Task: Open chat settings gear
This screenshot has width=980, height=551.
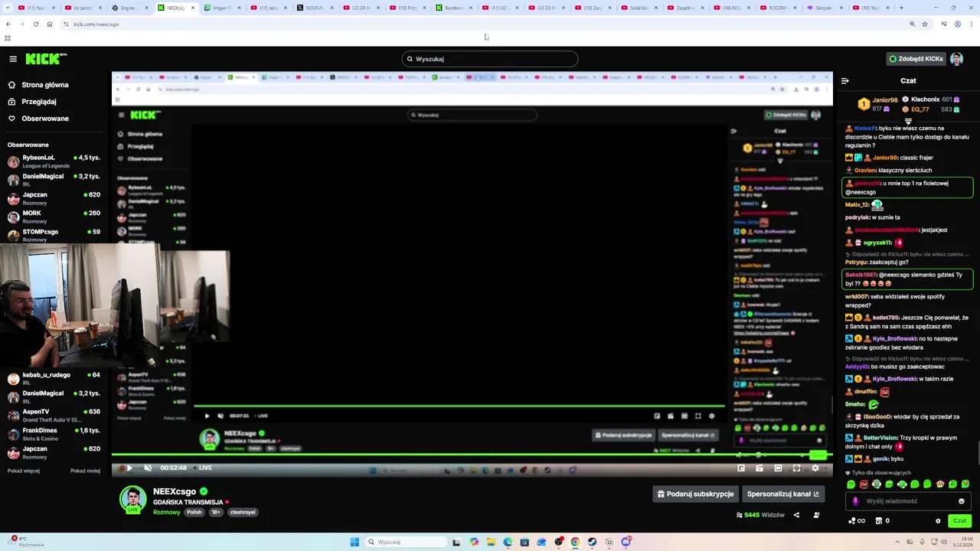Action: pos(938,521)
